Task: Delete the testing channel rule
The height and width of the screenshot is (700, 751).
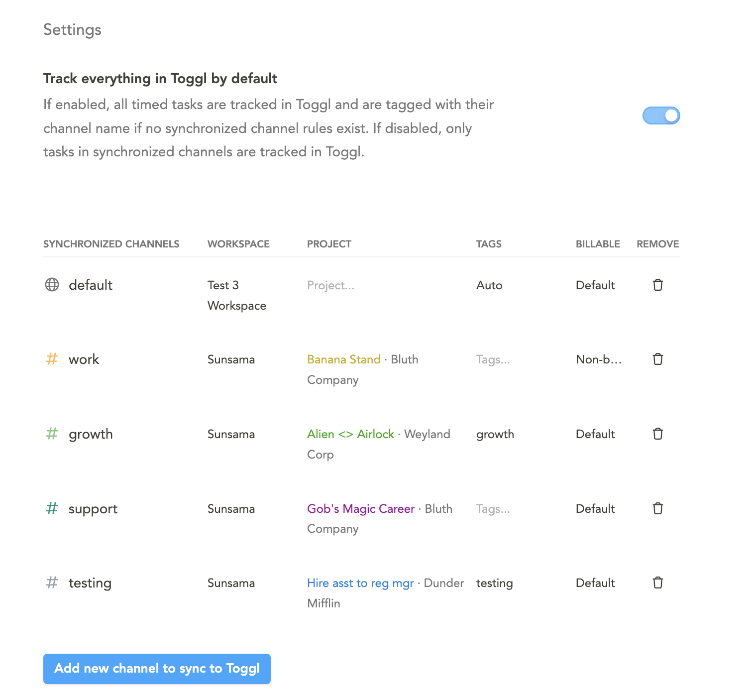Action: pyautogui.click(x=657, y=583)
